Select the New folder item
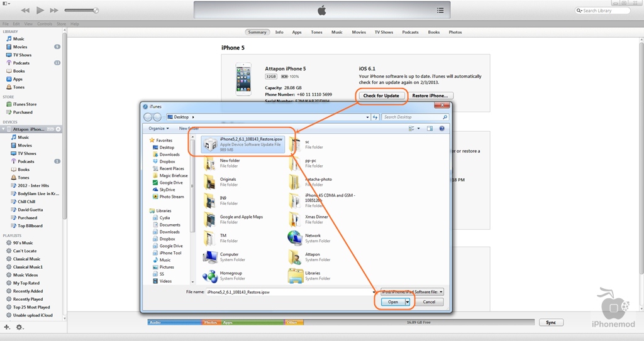This screenshot has height=341, width=644. tap(243, 163)
